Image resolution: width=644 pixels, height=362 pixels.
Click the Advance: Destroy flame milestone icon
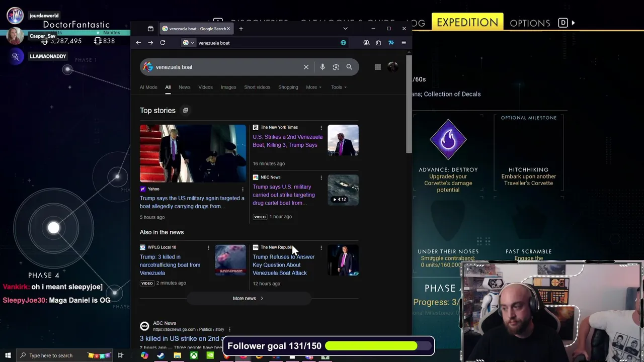[448, 139]
